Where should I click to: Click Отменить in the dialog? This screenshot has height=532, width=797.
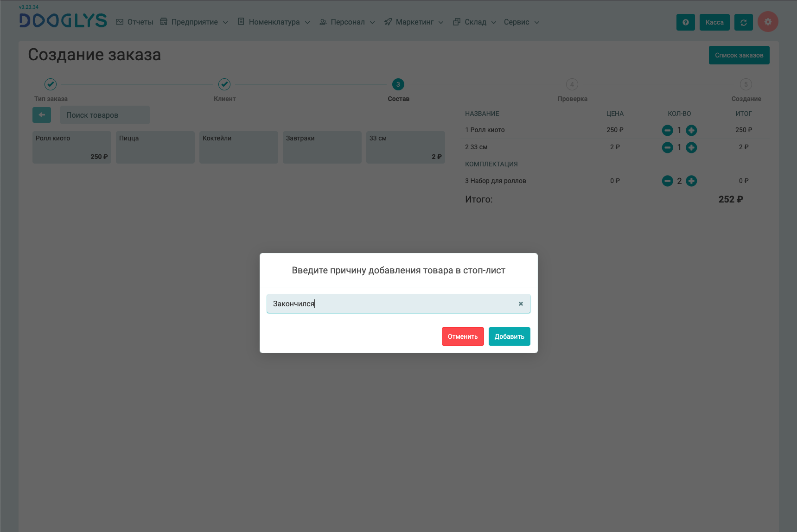463,336
